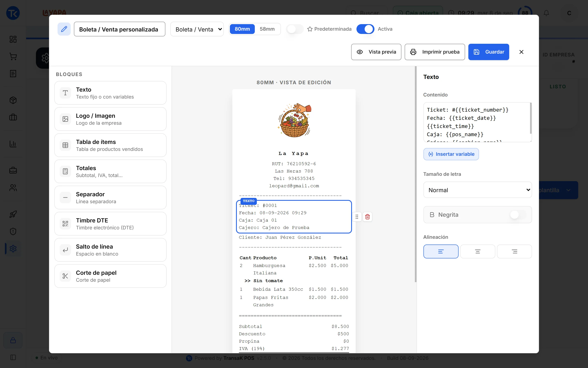Click the template name input field
This screenshot has width=588, height=368.
(120, 29)
